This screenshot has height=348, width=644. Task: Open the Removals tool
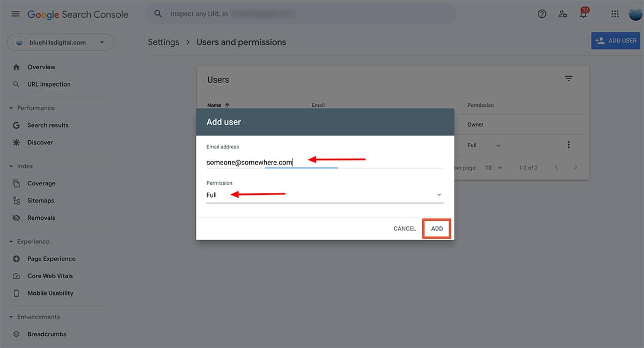(41, 217)
